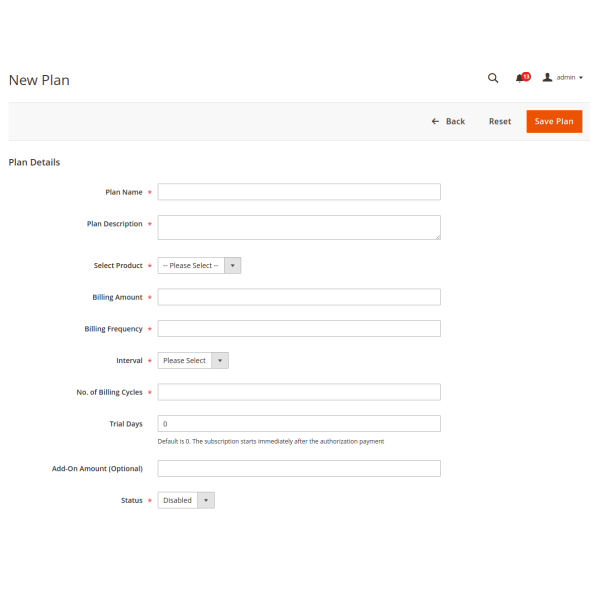Open the notifications bell icon
The height and width of the screenshot is (600, 600).
tap(520, 78)
